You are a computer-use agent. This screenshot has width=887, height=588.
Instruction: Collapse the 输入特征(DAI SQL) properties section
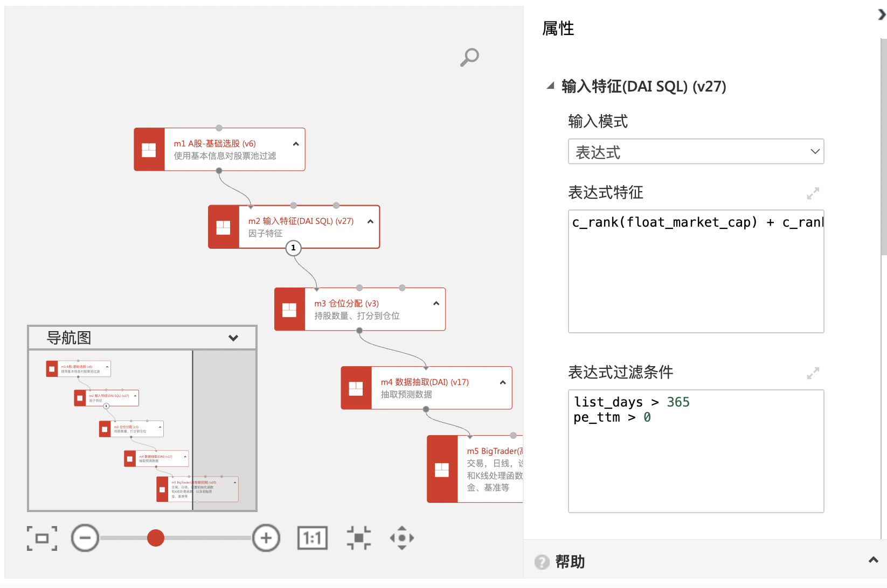coord(550,86)
